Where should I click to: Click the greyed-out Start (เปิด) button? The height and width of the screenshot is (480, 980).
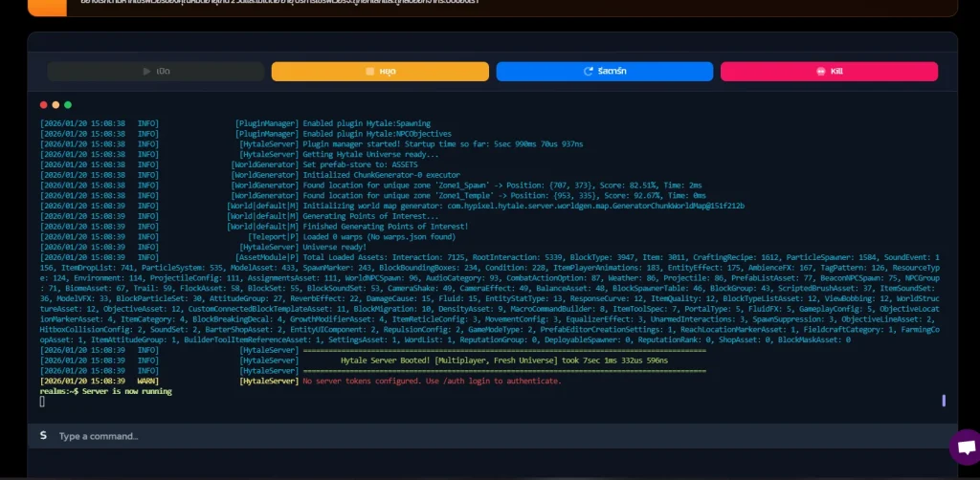coord(156,72)
